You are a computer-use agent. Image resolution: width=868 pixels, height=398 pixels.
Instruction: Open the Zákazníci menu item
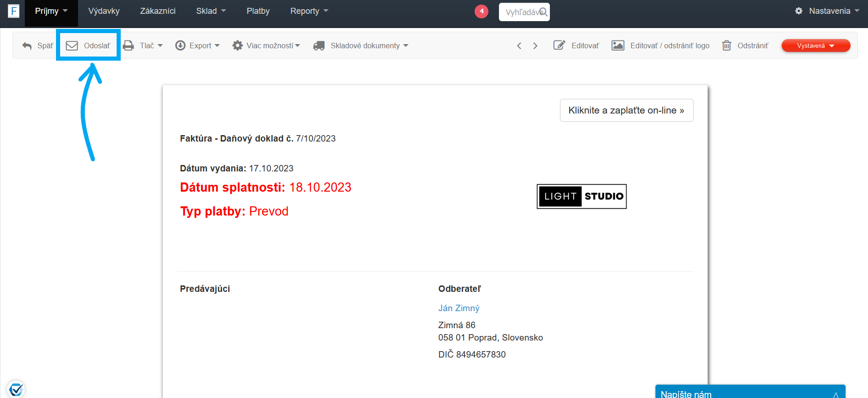point(158,11)
